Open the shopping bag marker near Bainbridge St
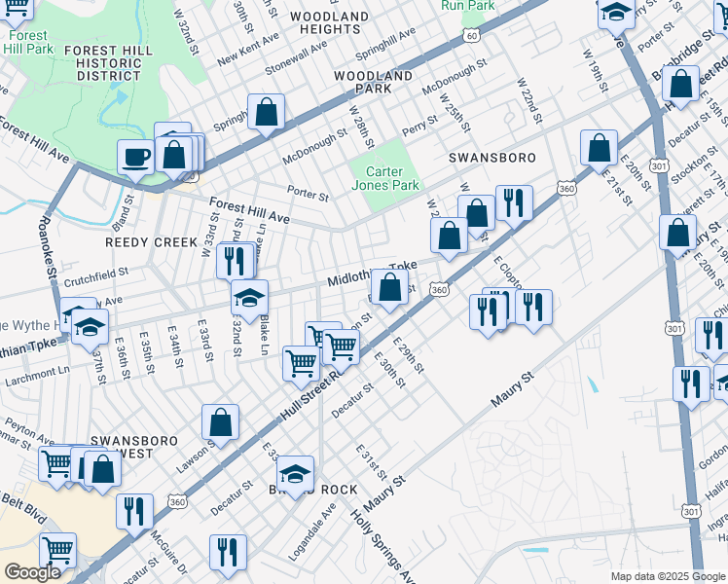This screenshot has width=728, height=584. (681, 84)
